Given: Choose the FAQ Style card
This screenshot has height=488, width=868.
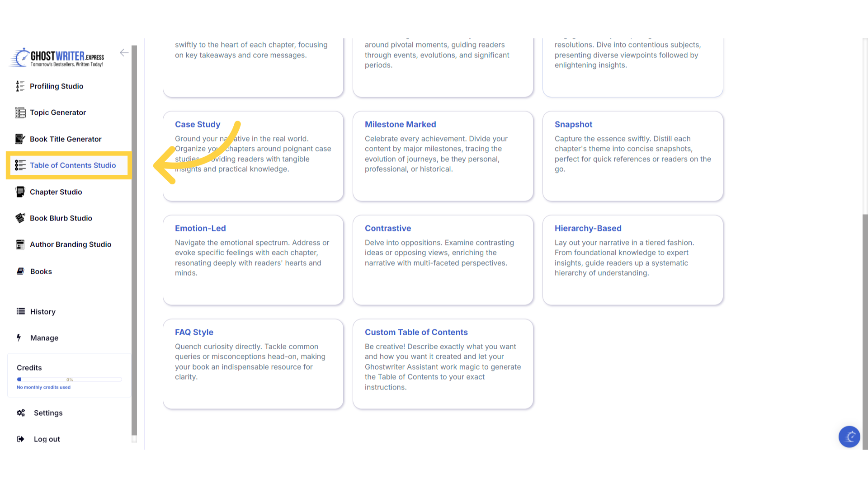Looking at the screenshot, I should click(x=253, y=364).
